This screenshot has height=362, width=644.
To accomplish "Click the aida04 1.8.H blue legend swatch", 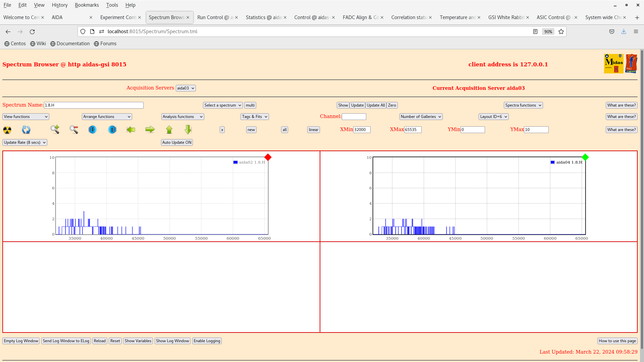I will pos(553,162).
